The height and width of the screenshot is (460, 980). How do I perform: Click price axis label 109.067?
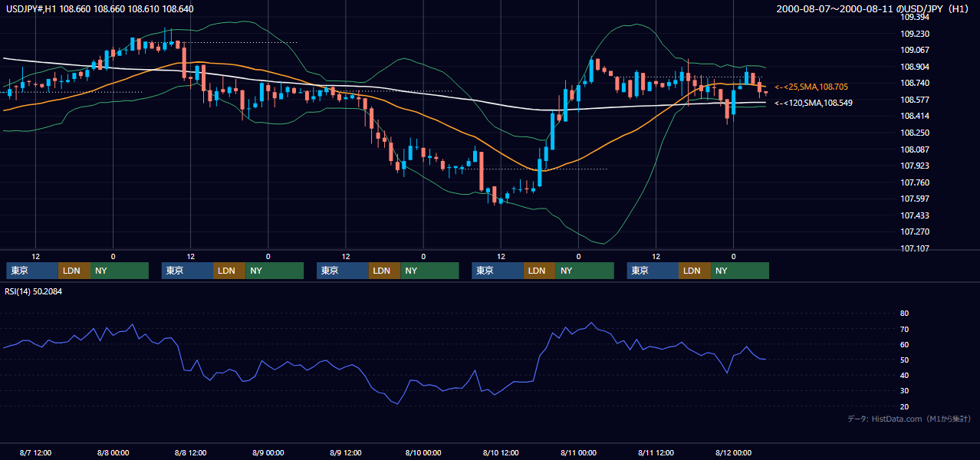coord(914,50)
